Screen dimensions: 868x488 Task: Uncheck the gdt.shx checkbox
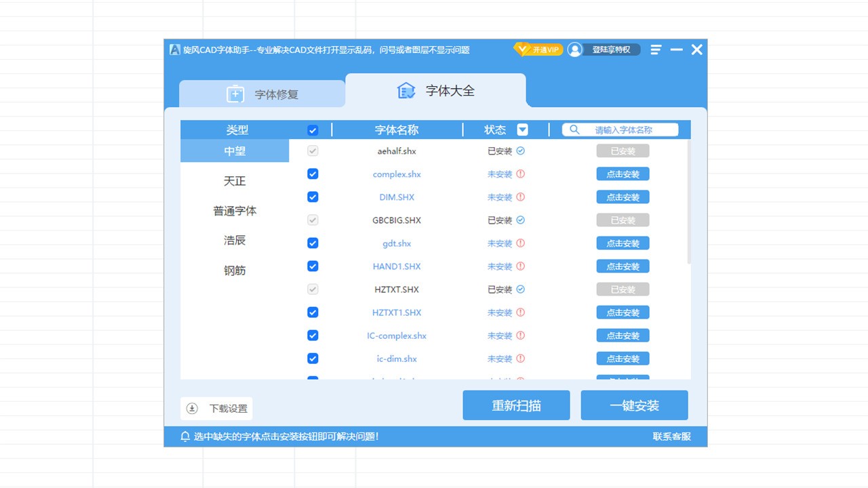pyautogui.click(x=313, y=243)
